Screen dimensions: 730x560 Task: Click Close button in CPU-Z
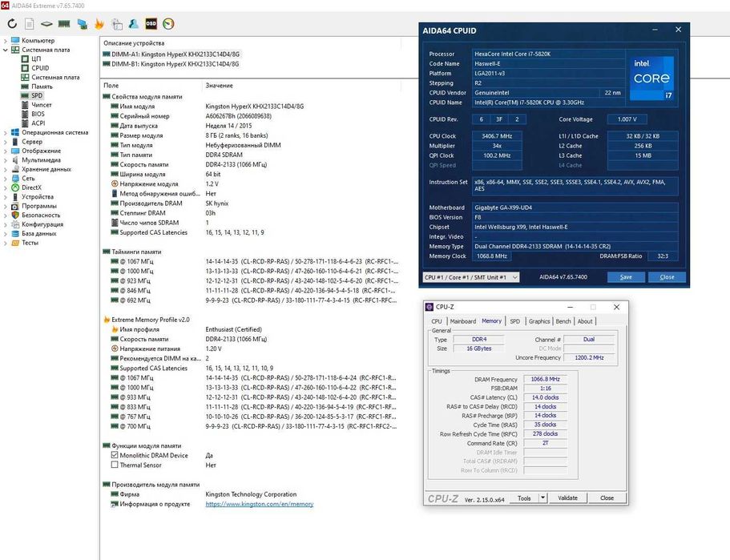click(607, 498)
